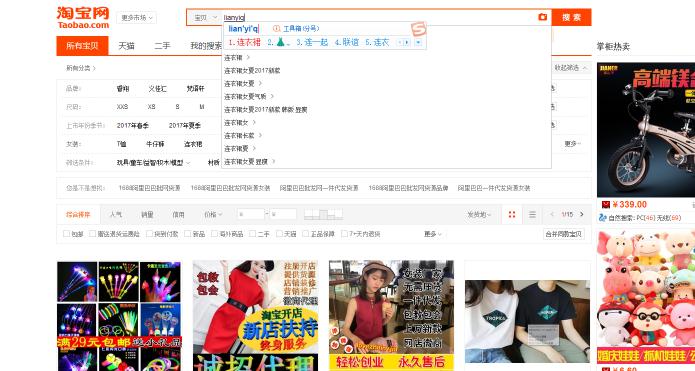
Task: Switch to list view layout
Action: pyautogui.click(x=532, y=215)
